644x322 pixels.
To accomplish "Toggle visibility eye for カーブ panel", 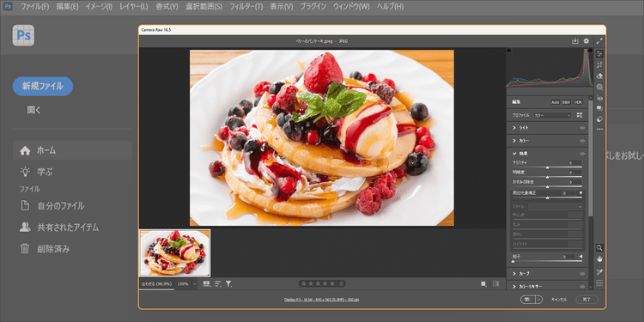I will [582, 274].
